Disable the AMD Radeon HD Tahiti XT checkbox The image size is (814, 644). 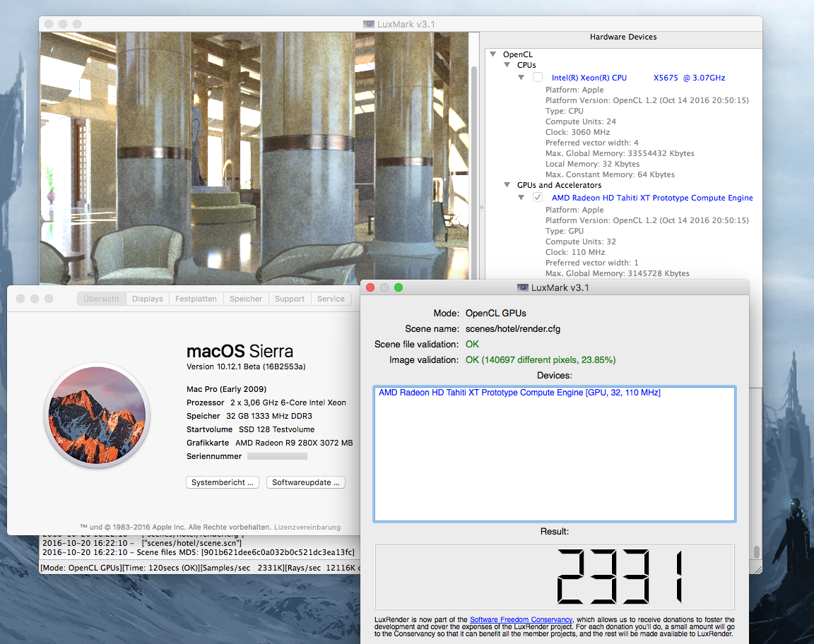(538, 197)
